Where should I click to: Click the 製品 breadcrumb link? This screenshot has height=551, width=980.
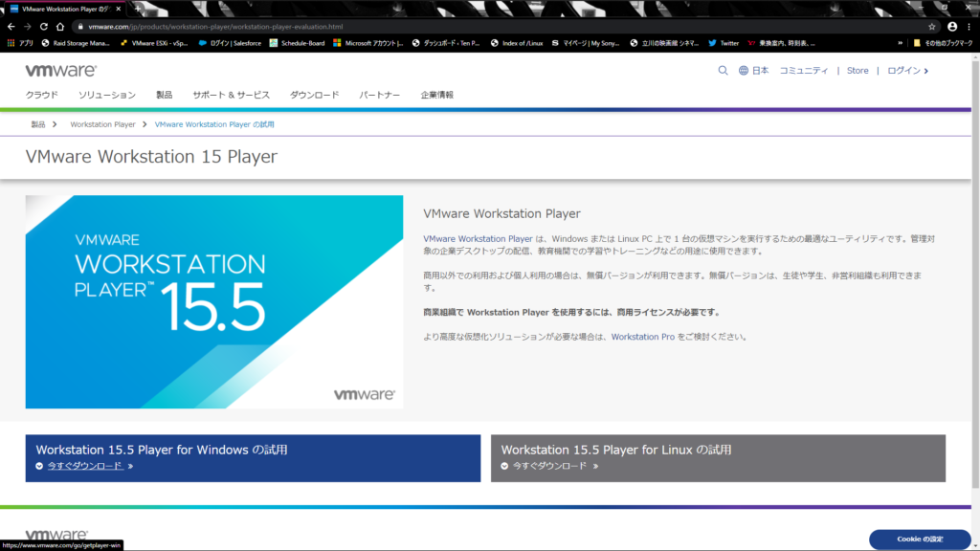tap(38, 124)
